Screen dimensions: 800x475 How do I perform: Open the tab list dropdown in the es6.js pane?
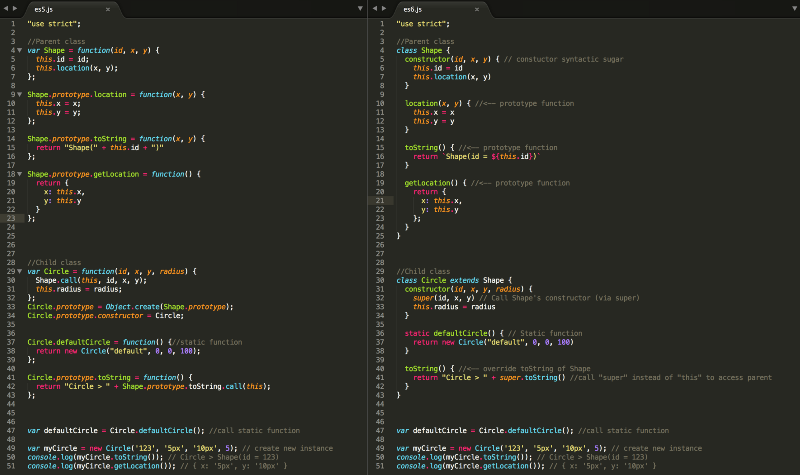(792, 8)
